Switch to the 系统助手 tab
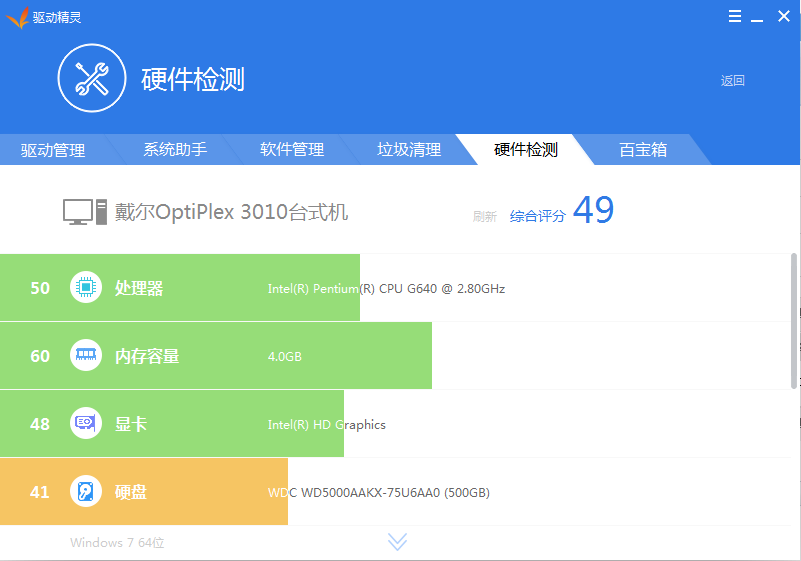 coord(175,150)
